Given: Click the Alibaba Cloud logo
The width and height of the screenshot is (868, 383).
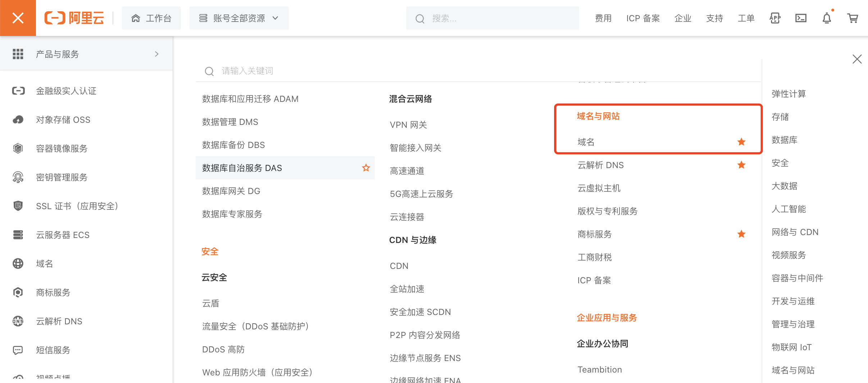Looking at the screenshot, I should 74,18.
